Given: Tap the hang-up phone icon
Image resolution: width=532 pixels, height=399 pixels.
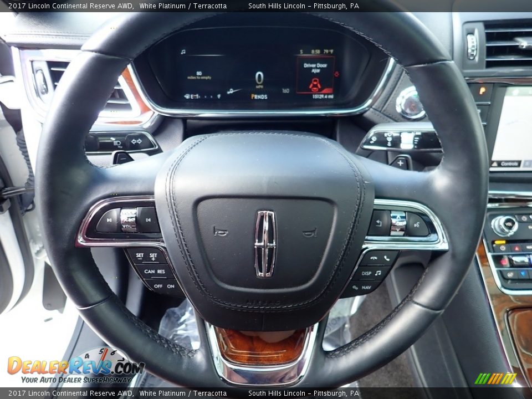Looking at the screenshot, I should [374, 258].
